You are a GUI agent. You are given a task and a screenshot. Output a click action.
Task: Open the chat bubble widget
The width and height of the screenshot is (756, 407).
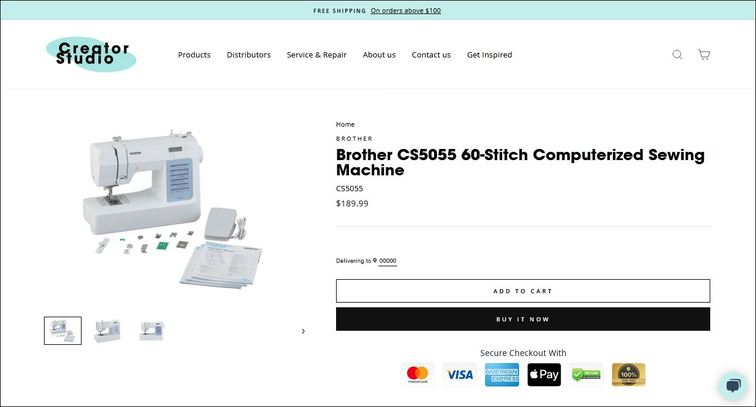(x=733, y=385)
